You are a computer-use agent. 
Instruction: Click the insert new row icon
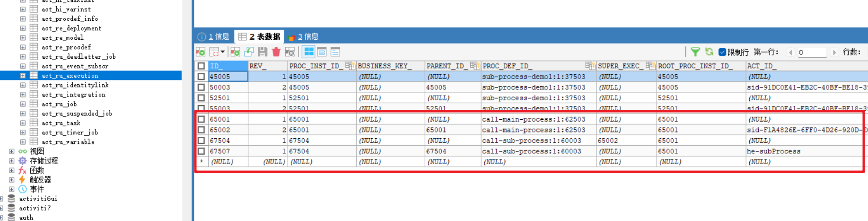point(236,52)
